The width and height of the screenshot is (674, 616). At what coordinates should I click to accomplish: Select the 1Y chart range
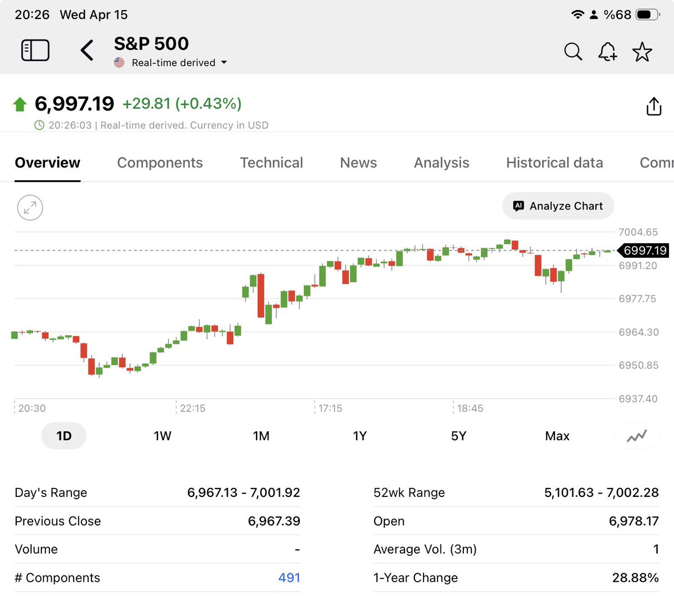coord(360,436)
